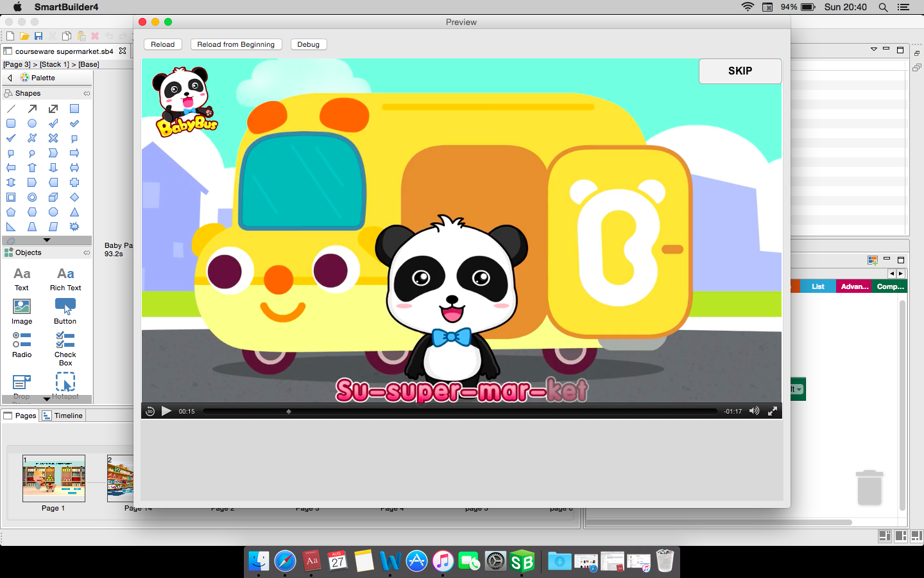
Task: Insert a Check Box object
Action: tap(65, 349)
